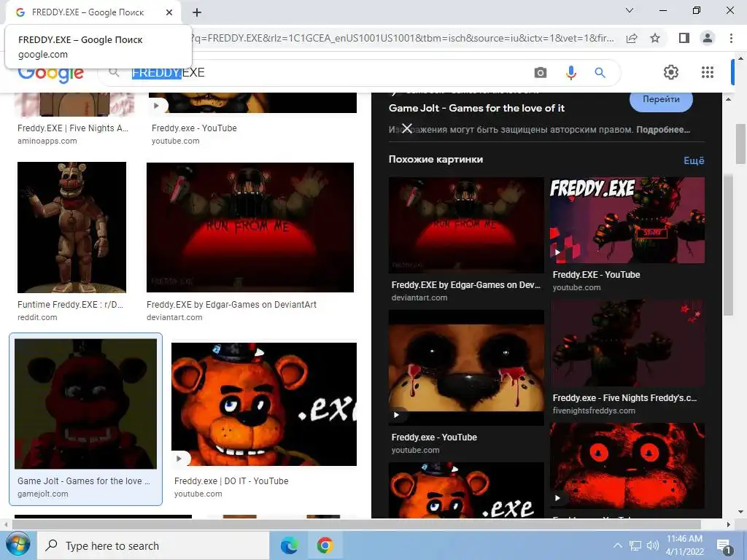
Task: Select the Funtime Freddy.EXE reddit image
Action: [x=72, y=227]
